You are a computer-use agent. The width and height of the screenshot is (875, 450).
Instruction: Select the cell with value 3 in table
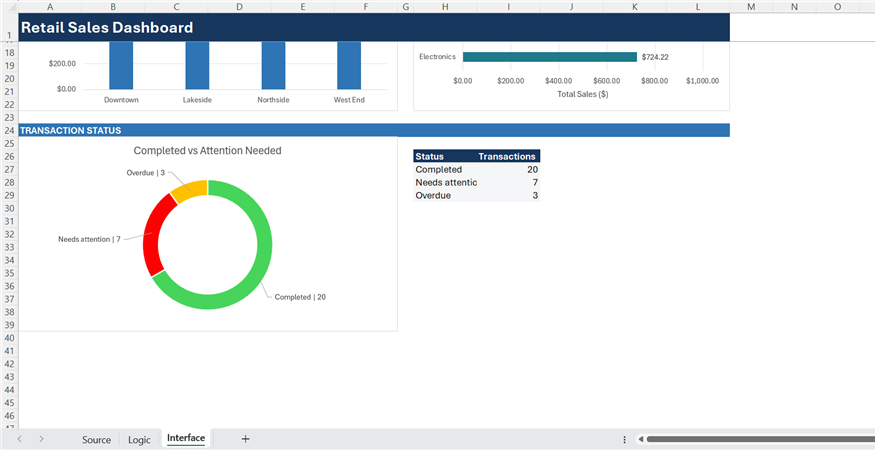point(508,195)
